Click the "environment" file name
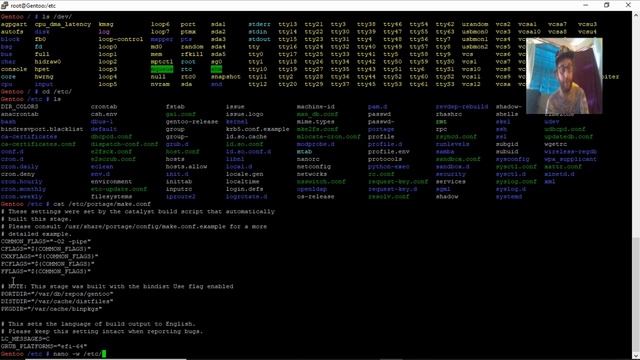 coord(111,181)
